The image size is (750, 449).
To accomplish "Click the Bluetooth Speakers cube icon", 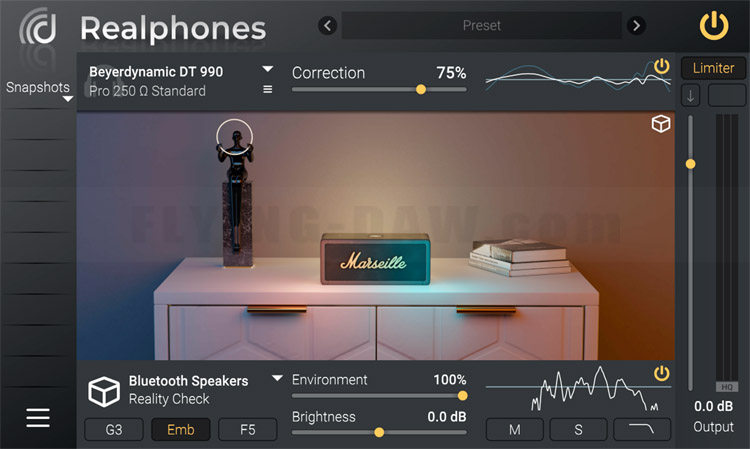I will point(104,391).
